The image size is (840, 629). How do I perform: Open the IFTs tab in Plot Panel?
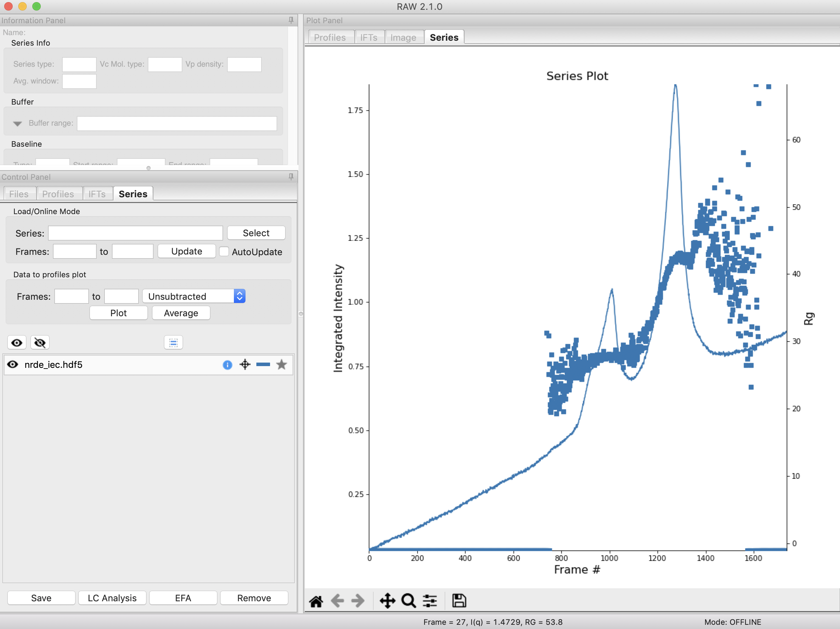click(369, 37)
